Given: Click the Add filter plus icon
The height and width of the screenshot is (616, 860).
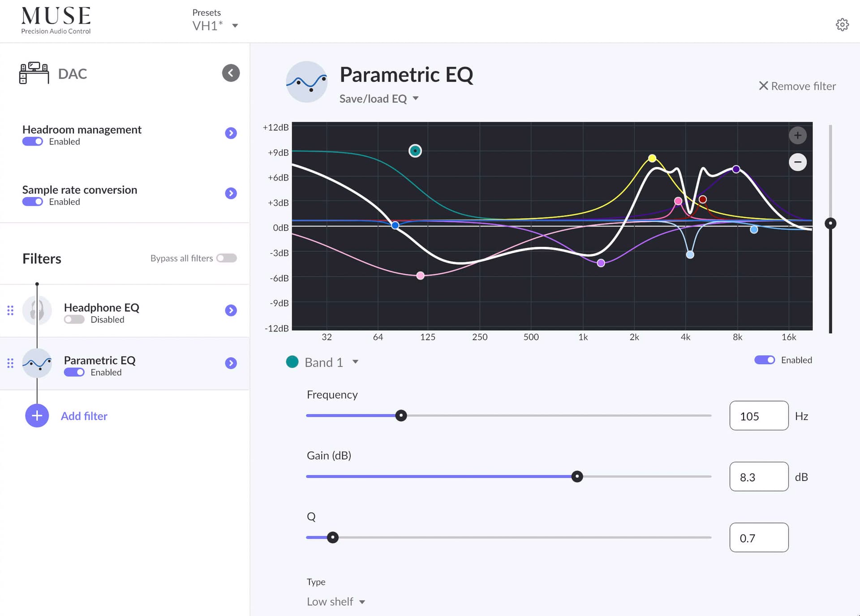Looking at the screenshot, I should coord(37,416).
